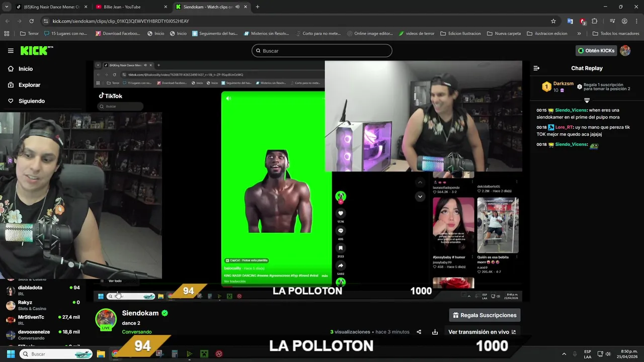Open Nueva carpeta bookmark folder
The image size is (644, 362).
click(504, 34)
